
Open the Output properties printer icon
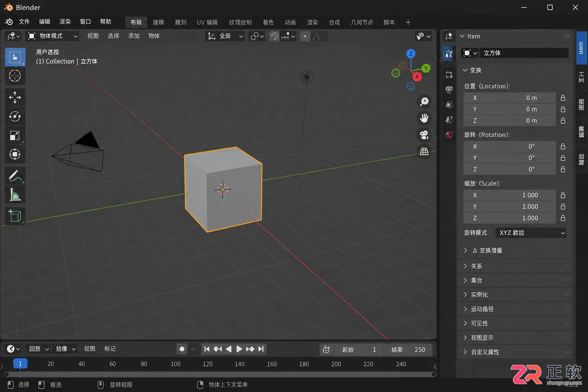coord(449,90)
